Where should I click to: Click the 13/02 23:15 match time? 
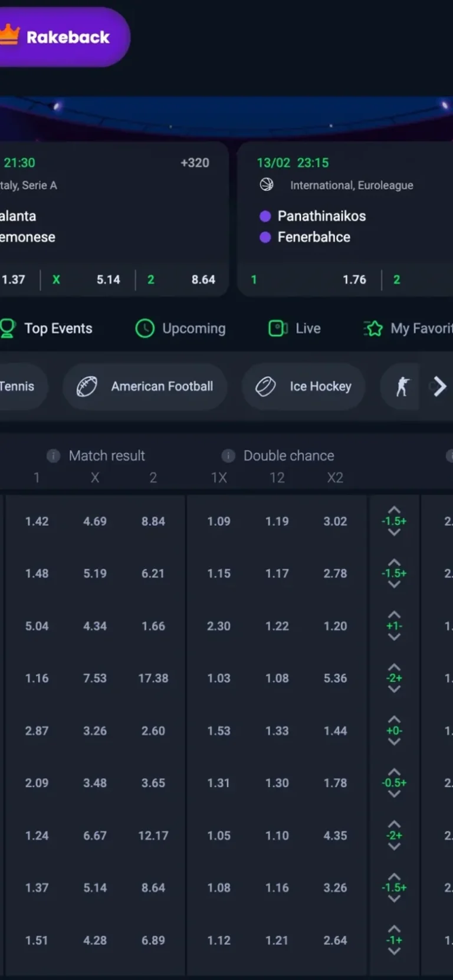(293, 163)
